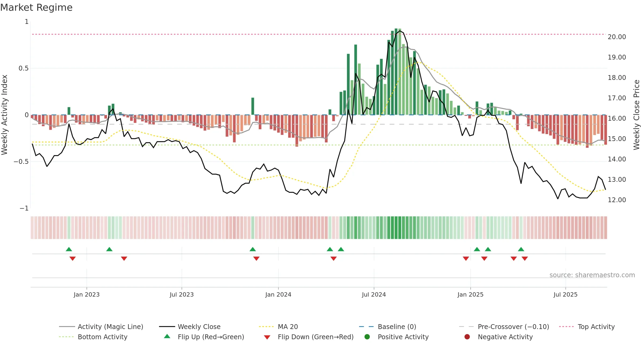644x362 pixels.
Task: Toggle the Bottom Activity legend entry
Action: (x=93, y=337)
